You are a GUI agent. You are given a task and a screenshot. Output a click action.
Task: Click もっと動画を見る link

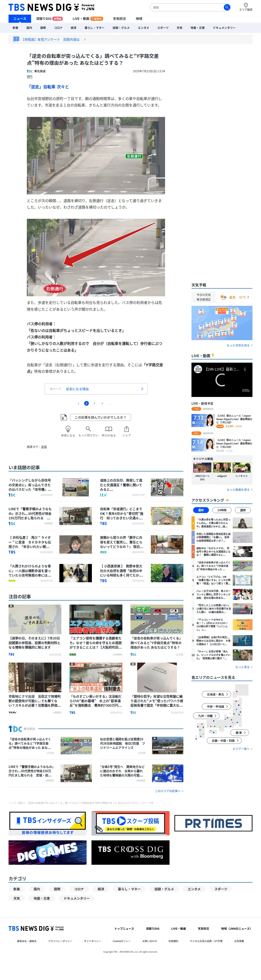tap(239, 490)
